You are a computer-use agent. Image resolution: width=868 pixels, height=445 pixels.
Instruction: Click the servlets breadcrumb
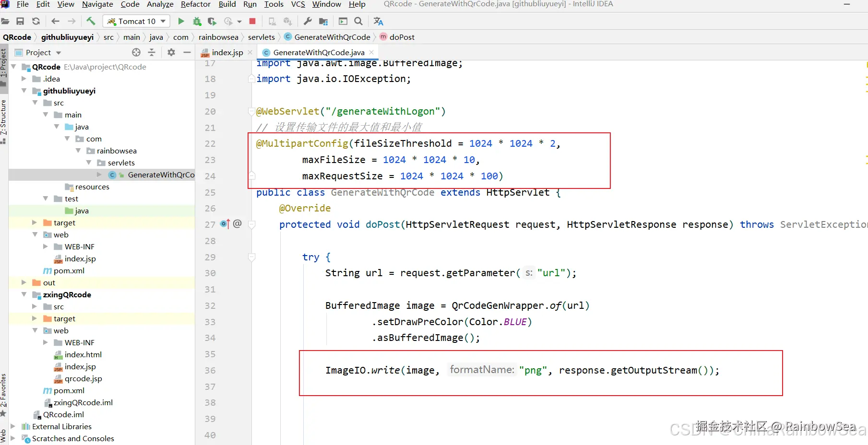click(262, 37)
